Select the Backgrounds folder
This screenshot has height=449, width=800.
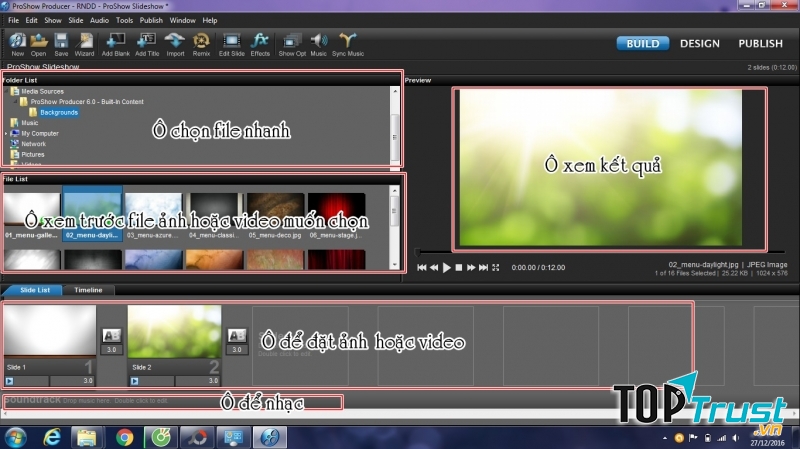click(x=59, y=112)
